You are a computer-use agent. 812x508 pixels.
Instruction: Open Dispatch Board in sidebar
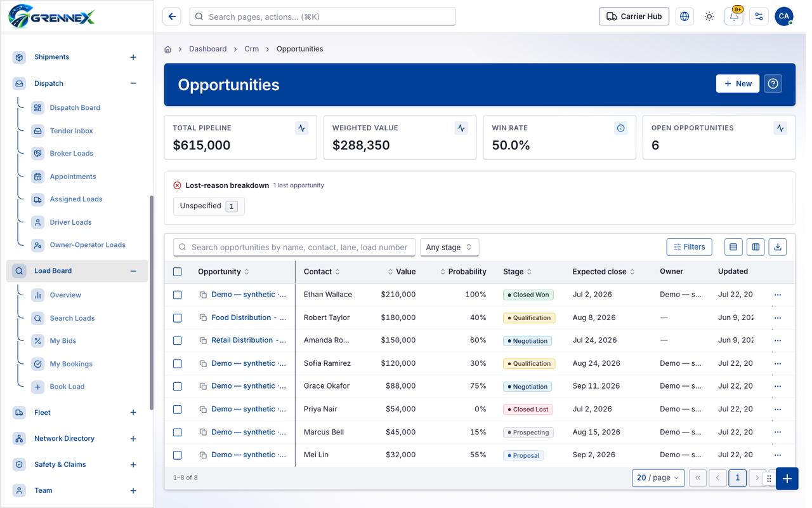click(x=75, y=108)
